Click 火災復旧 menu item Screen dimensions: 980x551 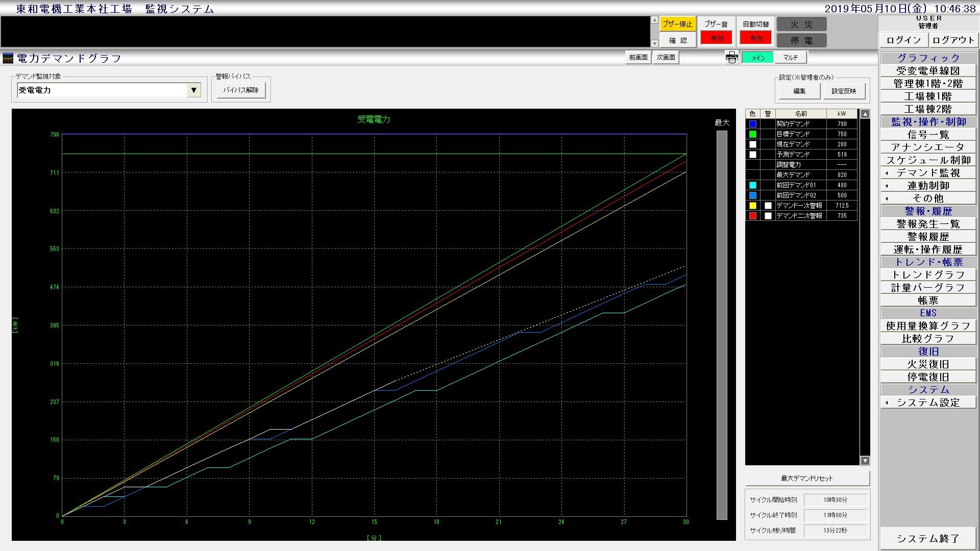tap(928, 364)
